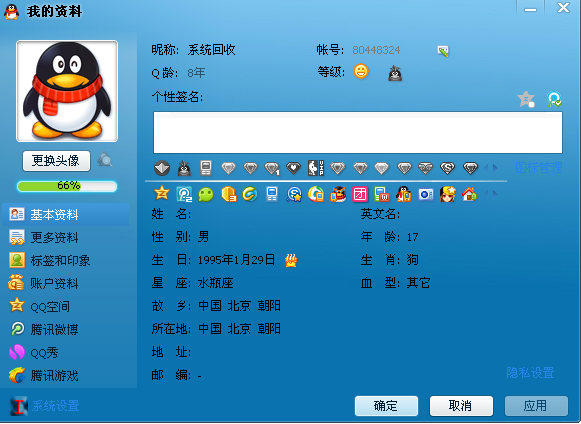Click the penguin avatar picture
The height and width of the screenshot is (424, 581).
tap(67, 91)
